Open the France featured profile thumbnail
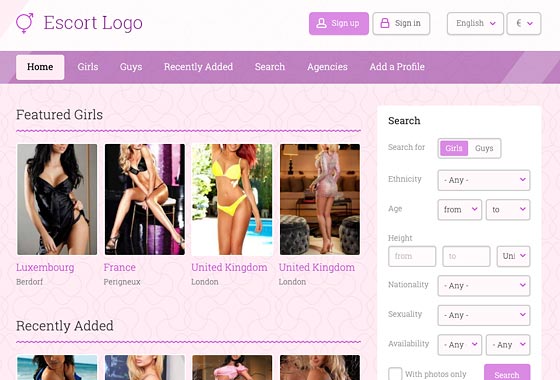The width and height of the screenshot is (560, 380). point(145,199)
